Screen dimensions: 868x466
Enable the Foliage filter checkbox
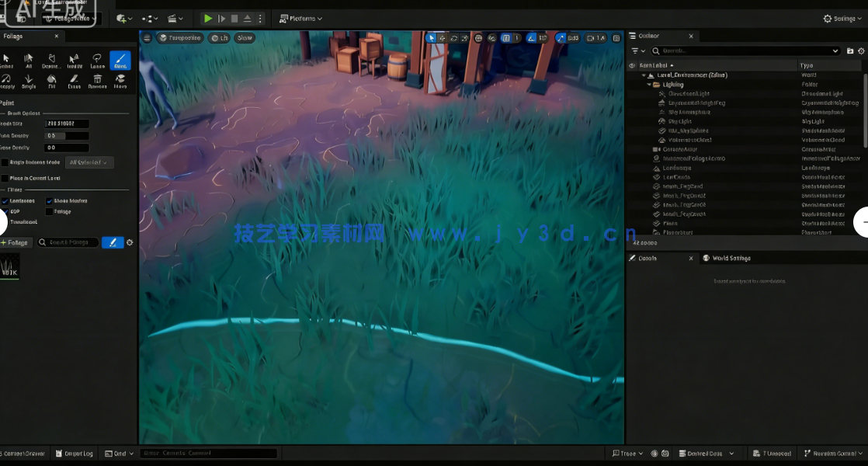point(49,211)
